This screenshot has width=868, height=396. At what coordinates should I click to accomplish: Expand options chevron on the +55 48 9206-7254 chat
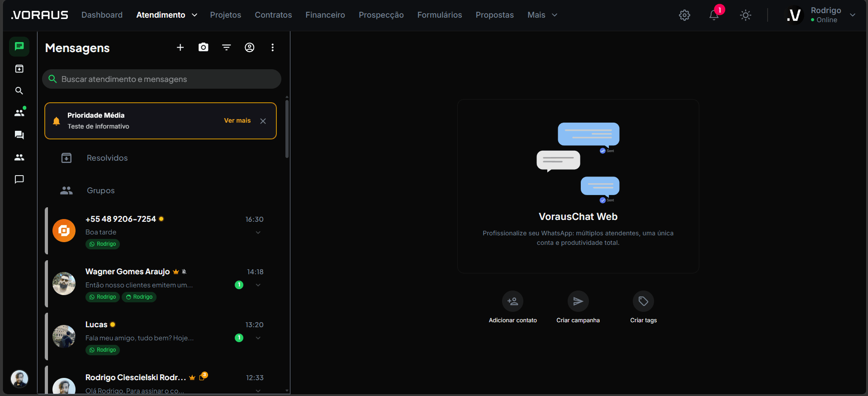[258, 233]
